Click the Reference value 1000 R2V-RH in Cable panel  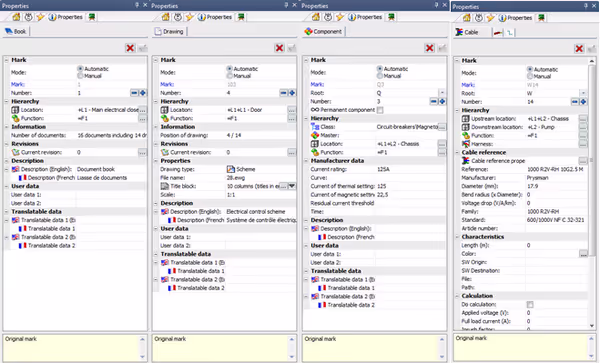pyautogui.click(x=555, y=169)
